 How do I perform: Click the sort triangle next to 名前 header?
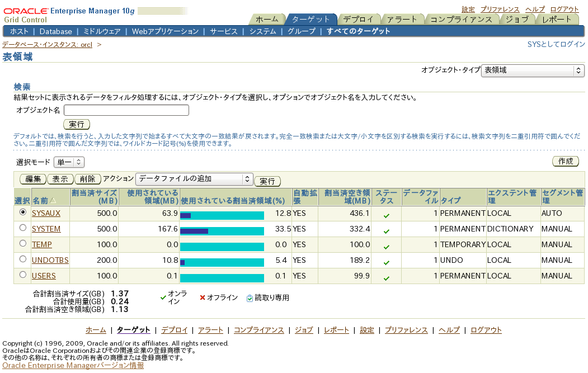pos(53,201)
